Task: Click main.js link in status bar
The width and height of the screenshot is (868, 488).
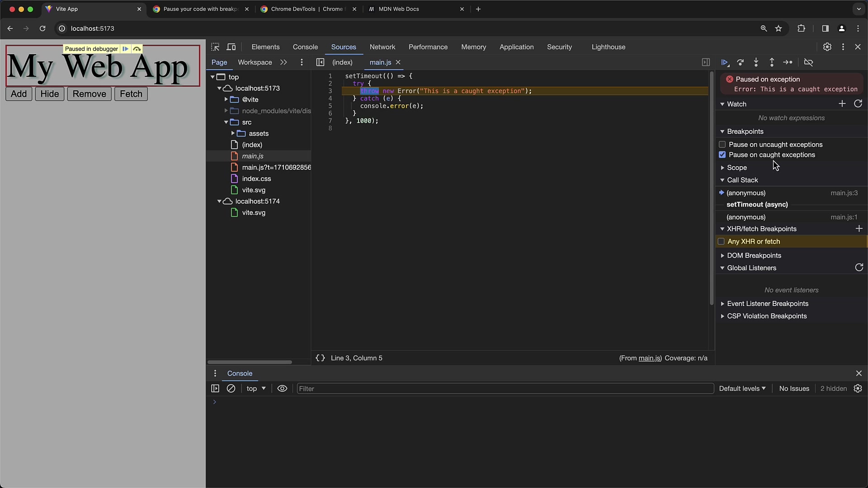Action: 649,358
